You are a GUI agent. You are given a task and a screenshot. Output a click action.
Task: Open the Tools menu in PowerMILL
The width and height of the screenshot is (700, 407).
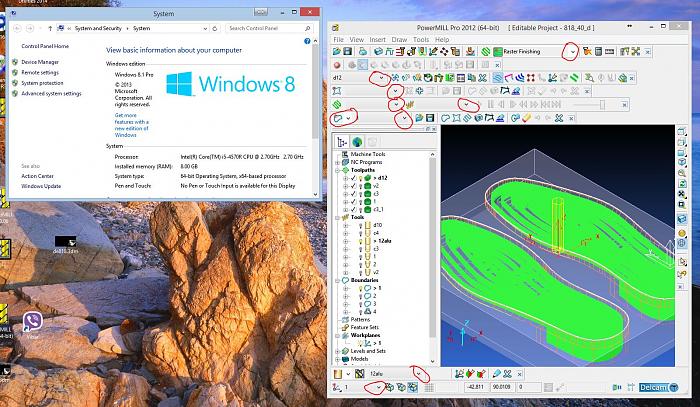(421, 39)
